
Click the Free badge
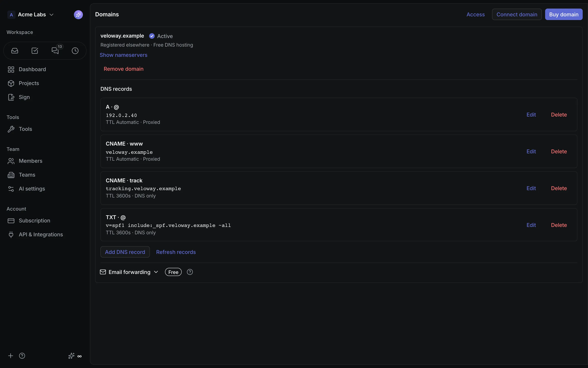tap(173, 272)
